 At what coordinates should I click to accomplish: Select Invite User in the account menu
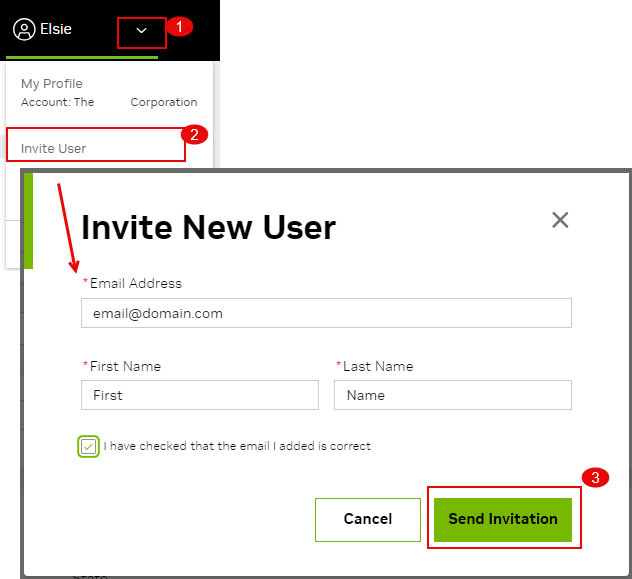tap(54, 149)
